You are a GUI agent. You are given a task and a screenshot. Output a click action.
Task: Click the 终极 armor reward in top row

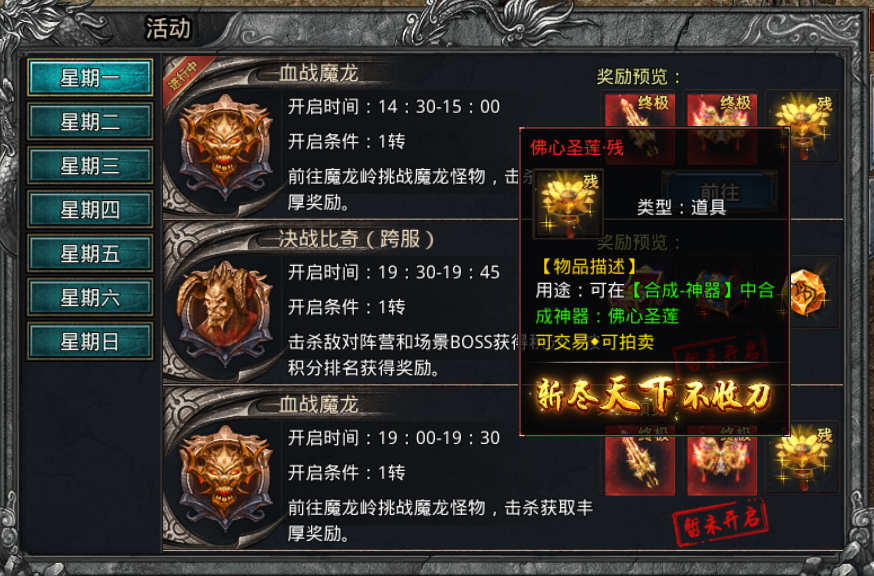tap(722, 127)
